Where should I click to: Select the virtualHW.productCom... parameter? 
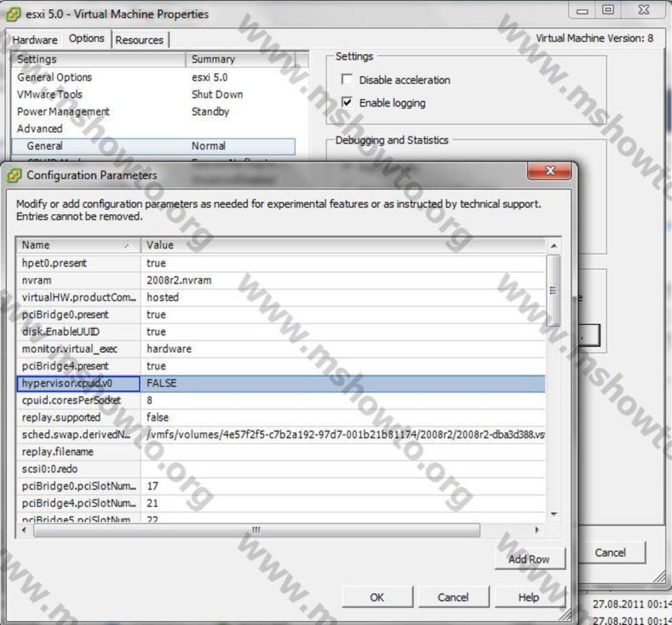point(79,297)
